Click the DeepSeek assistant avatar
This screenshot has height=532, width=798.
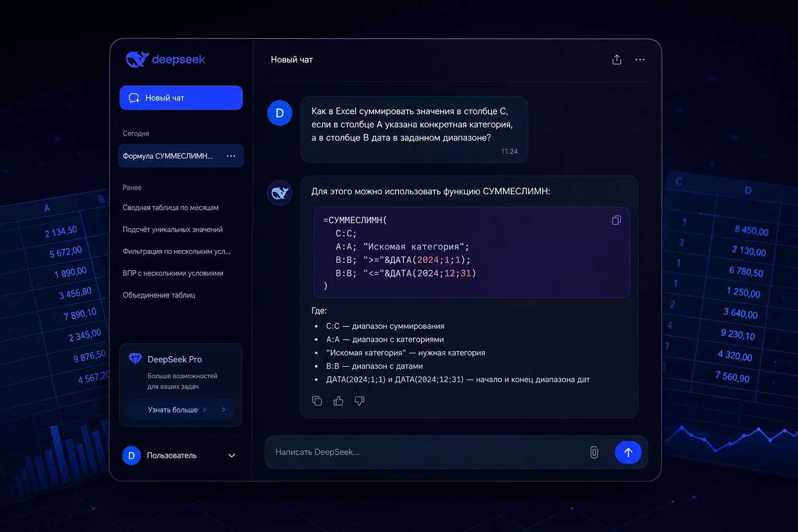(x=280, y=193)
